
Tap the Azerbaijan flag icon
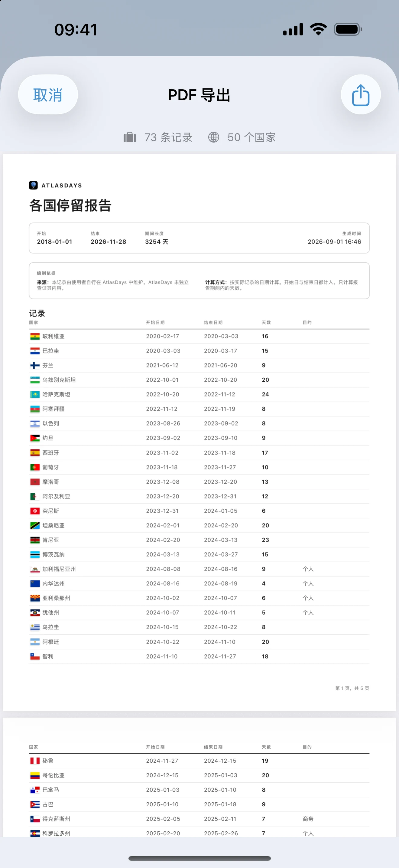(x=35, y=409)
